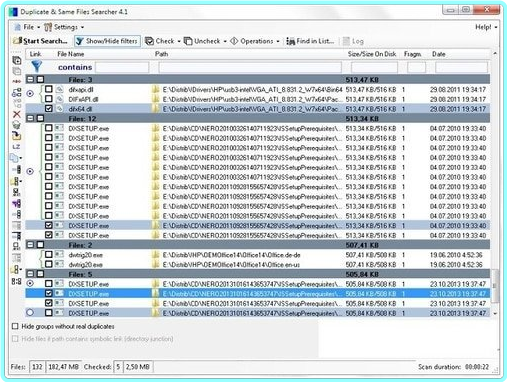507x382 pixels.
Task: Click the blue funnel filter icon
Action: coord(36,66)
